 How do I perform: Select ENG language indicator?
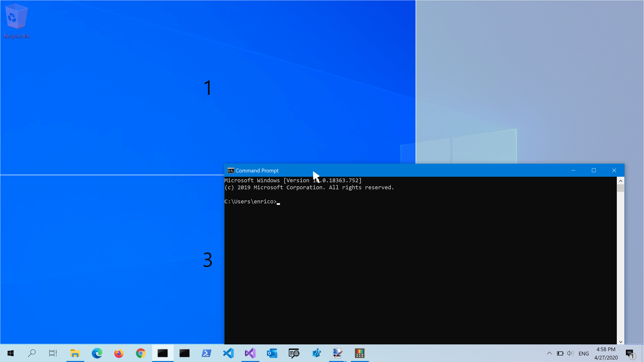584,353
